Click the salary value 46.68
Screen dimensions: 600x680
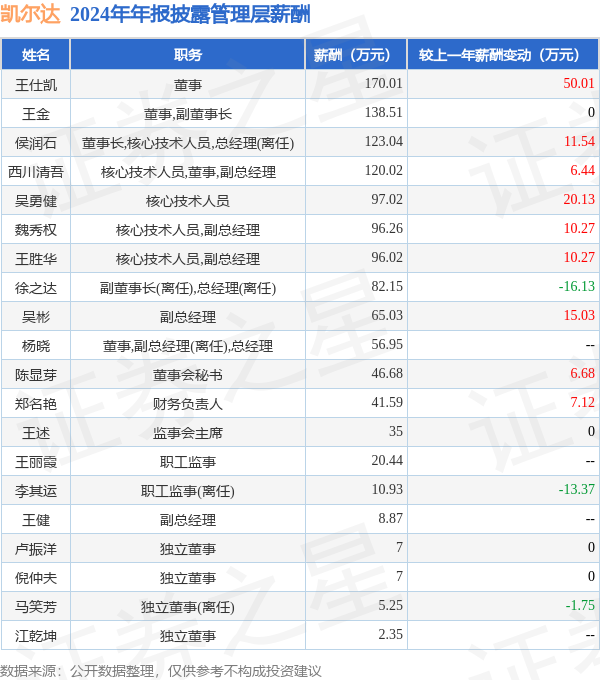click(387, 373)
